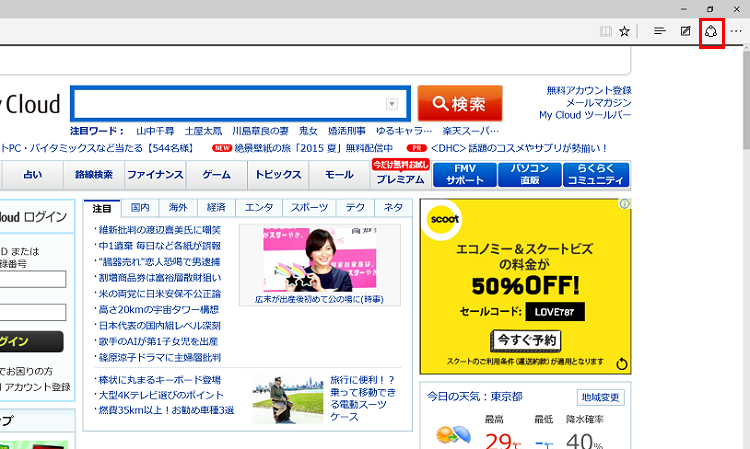
Task: Open the ファイナンス navigation menu item
Action: (155, 175)
